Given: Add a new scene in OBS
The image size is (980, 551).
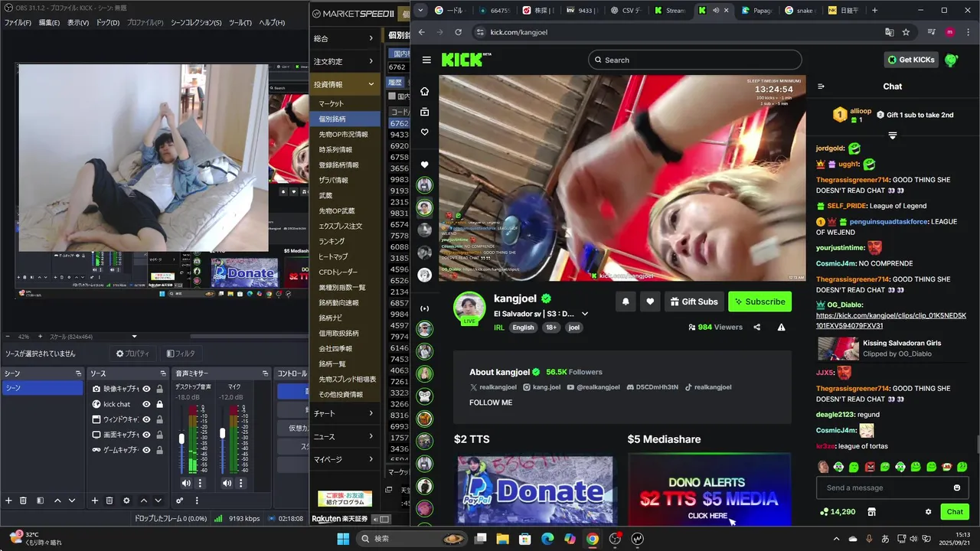Looking at the screenshot, I should click(8, 500).
